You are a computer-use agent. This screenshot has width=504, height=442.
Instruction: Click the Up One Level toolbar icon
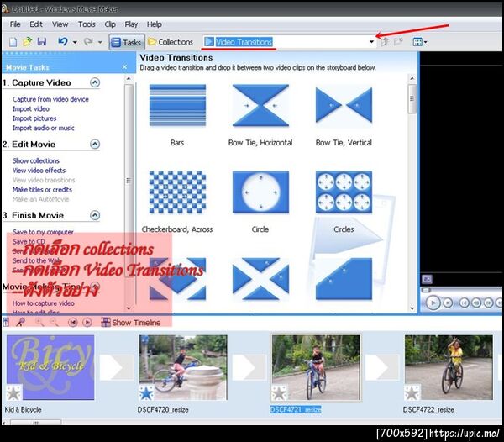tap(385, 42)
